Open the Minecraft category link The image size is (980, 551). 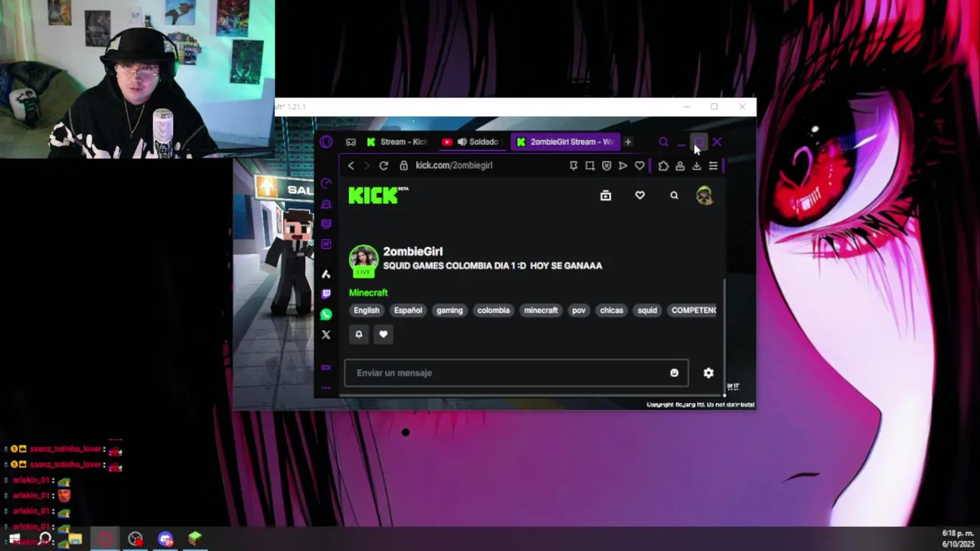click(368, 292)
